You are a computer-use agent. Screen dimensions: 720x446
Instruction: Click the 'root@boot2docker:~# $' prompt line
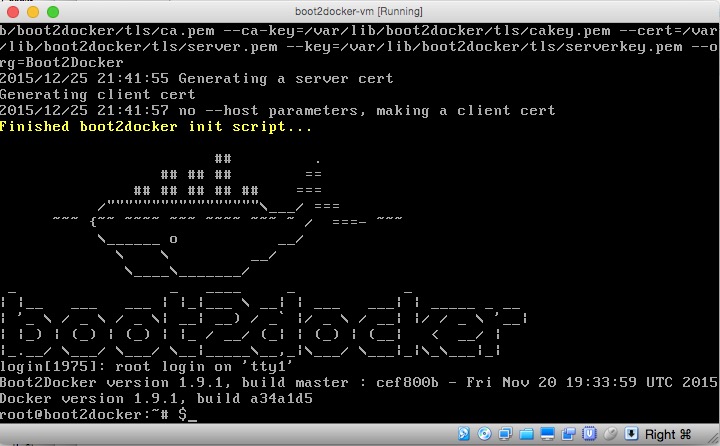tap(98, 414)
